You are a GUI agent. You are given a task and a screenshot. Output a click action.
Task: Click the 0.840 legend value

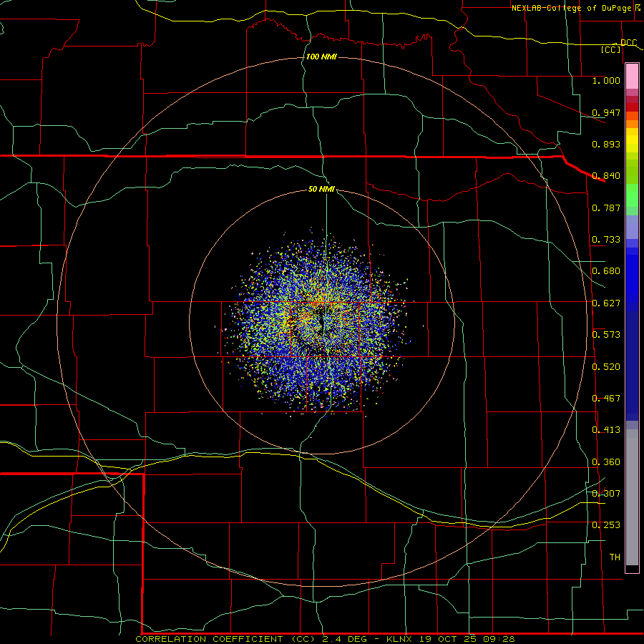point(606,176)
